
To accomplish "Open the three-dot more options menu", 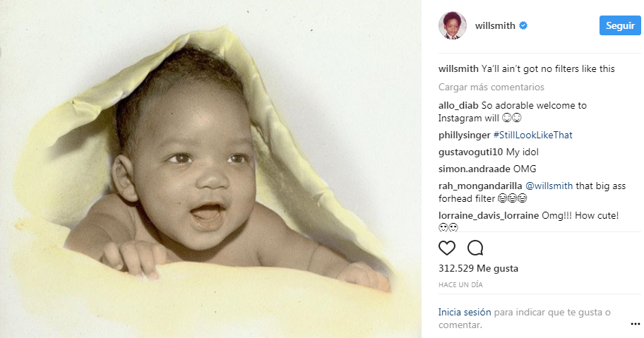I will (636, 324).
